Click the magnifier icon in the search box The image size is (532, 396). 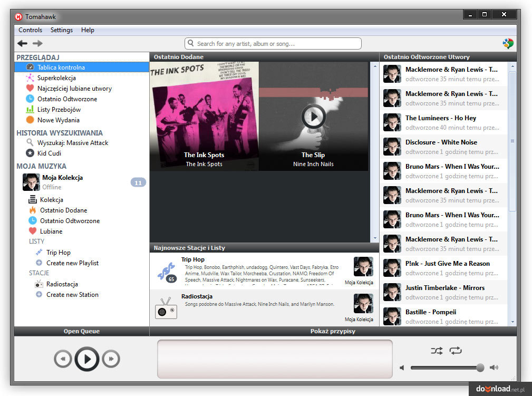click(x=191, y=43)
